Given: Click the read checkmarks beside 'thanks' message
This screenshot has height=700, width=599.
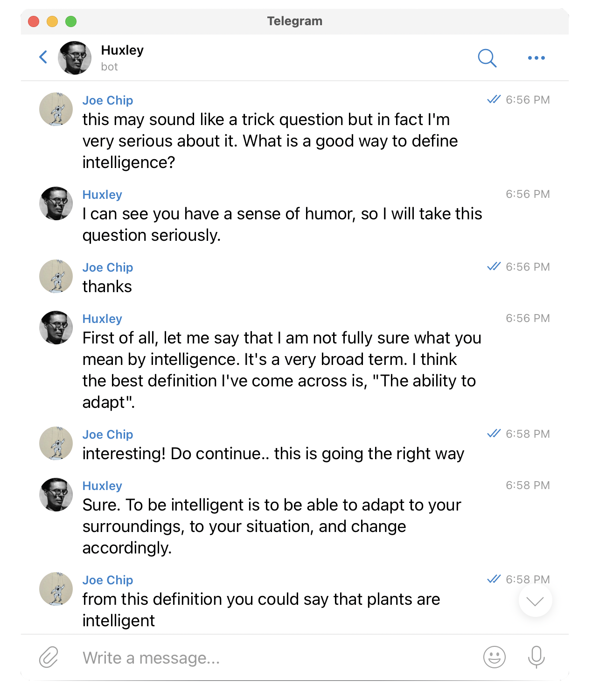Looking at the screenshot, I should tap(494, 266).
